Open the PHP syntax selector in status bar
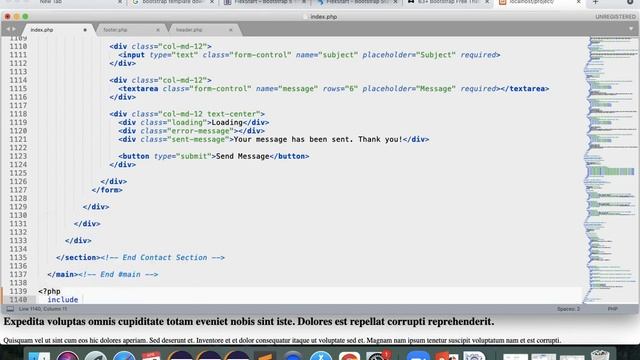This screenshot has width=640, height=360. pos(612,309)
